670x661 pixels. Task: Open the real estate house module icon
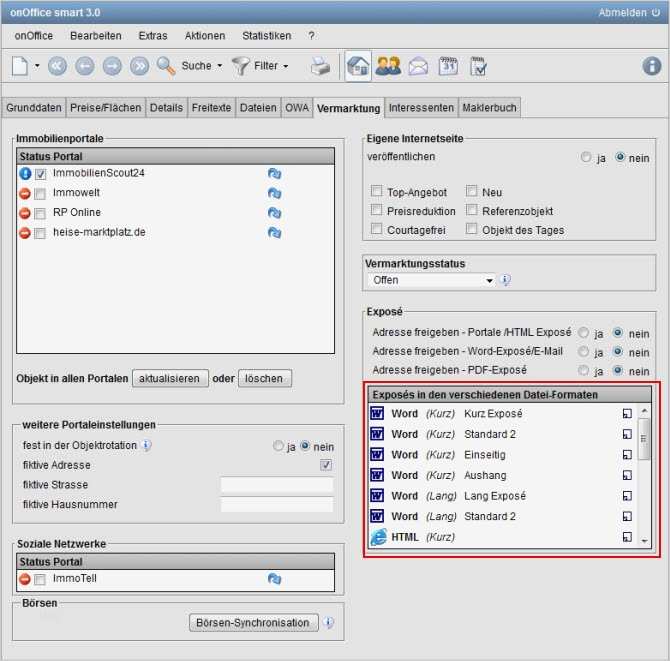358,66
